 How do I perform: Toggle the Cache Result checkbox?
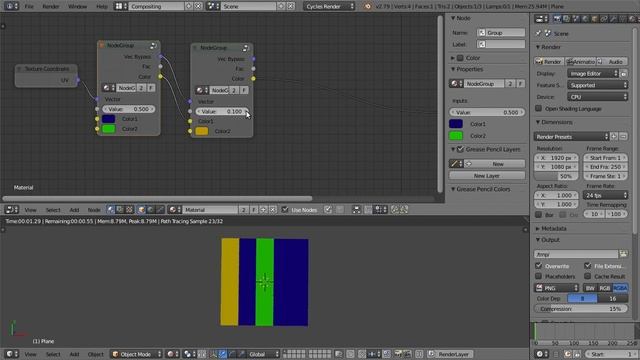[587, 276]
